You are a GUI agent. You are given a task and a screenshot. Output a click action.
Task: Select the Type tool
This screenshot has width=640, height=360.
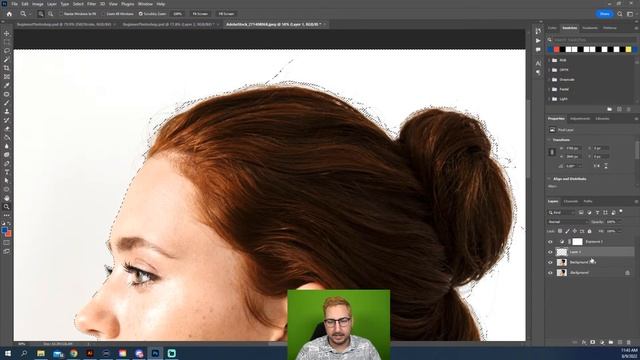point(7,172)
